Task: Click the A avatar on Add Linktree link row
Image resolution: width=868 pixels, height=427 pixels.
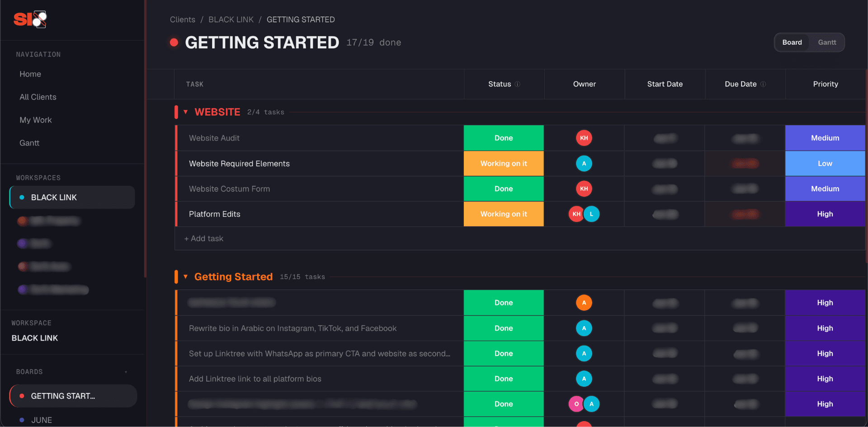Action: (x=584, y=379)
